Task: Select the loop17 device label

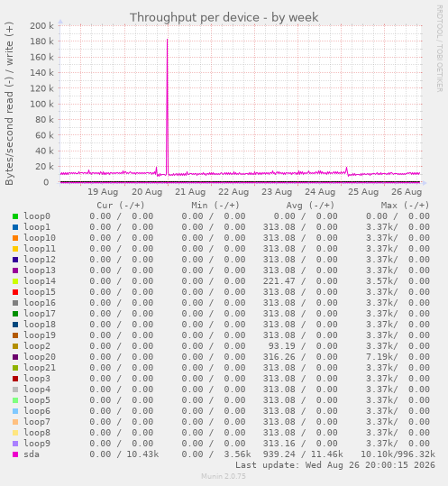Action: click(x=40, y=314)
